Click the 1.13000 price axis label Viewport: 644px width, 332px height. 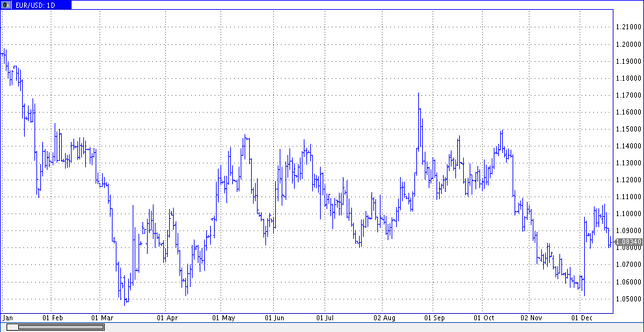pyautogui.click(x=629, y=163)
